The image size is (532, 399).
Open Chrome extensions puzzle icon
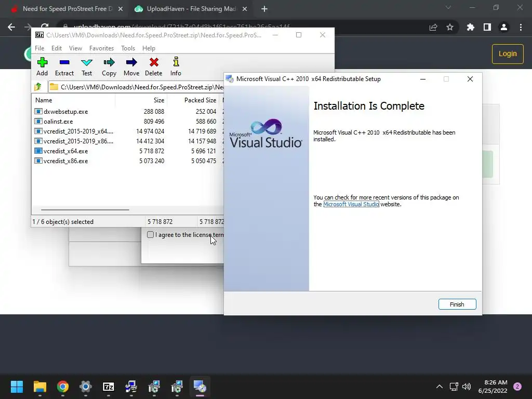click(470, 27)
